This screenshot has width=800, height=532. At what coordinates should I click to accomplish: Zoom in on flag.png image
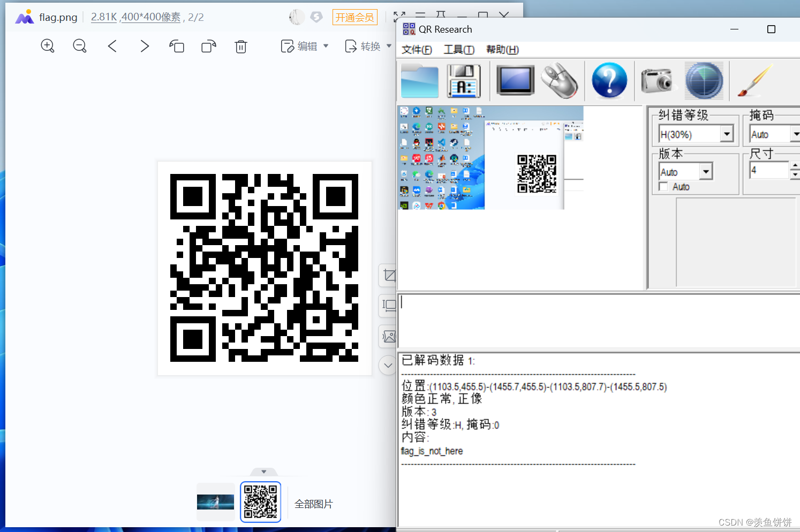(48, 46)
